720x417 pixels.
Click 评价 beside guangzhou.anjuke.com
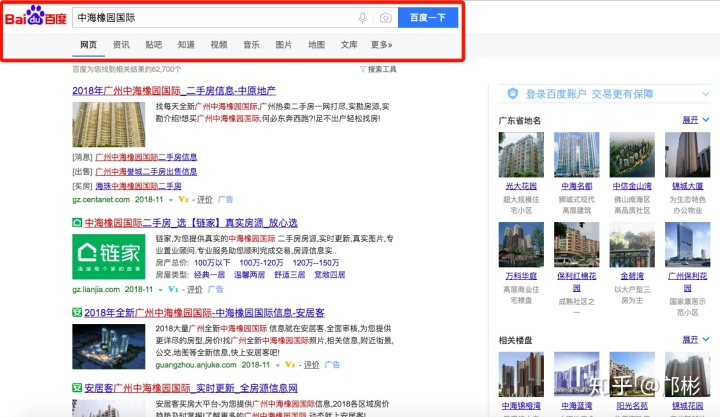(311, 365)
